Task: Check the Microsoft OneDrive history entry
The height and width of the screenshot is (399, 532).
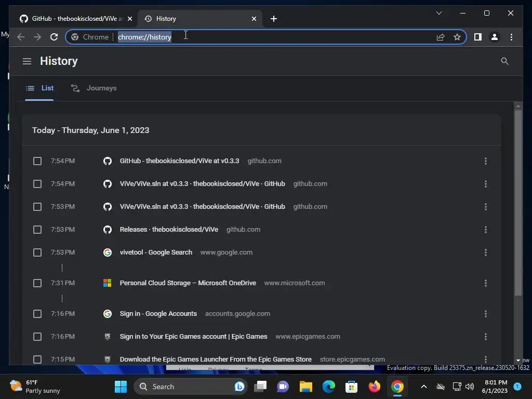Action: click(37, 283)
